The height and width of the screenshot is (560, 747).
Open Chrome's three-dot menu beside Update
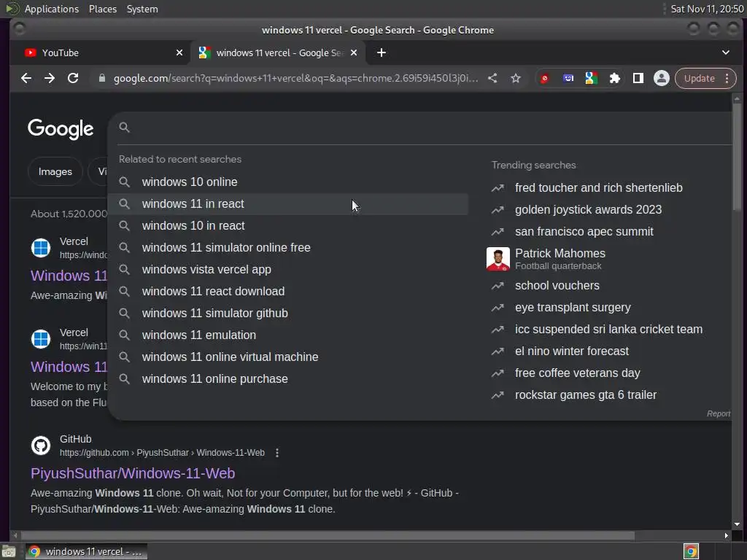click(727, 78)
